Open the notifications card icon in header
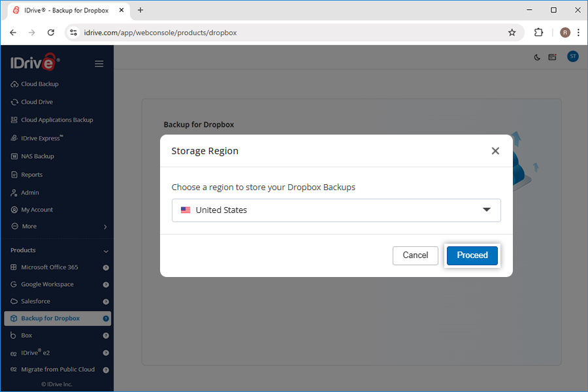Screen dimensions: 588x392 click(552, 57)
